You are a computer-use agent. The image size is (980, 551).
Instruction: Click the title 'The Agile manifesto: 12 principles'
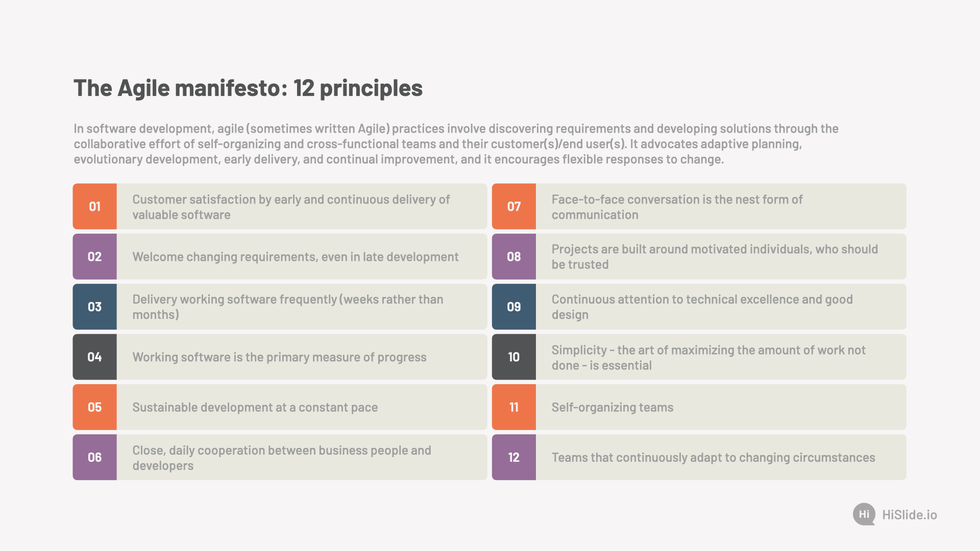[248, 88]
